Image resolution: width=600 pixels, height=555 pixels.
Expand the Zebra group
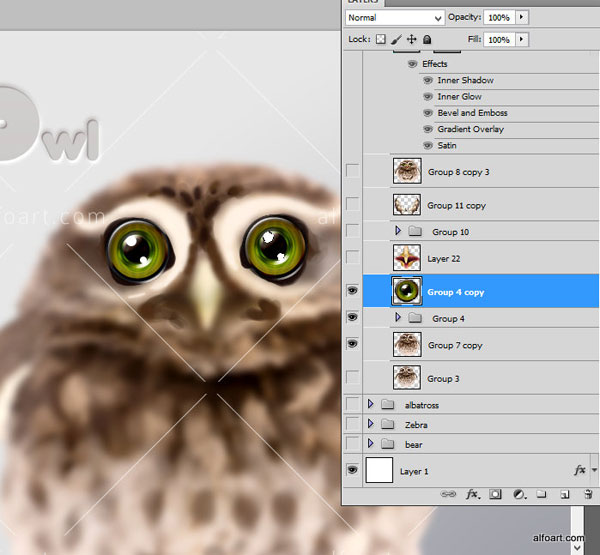370,423
